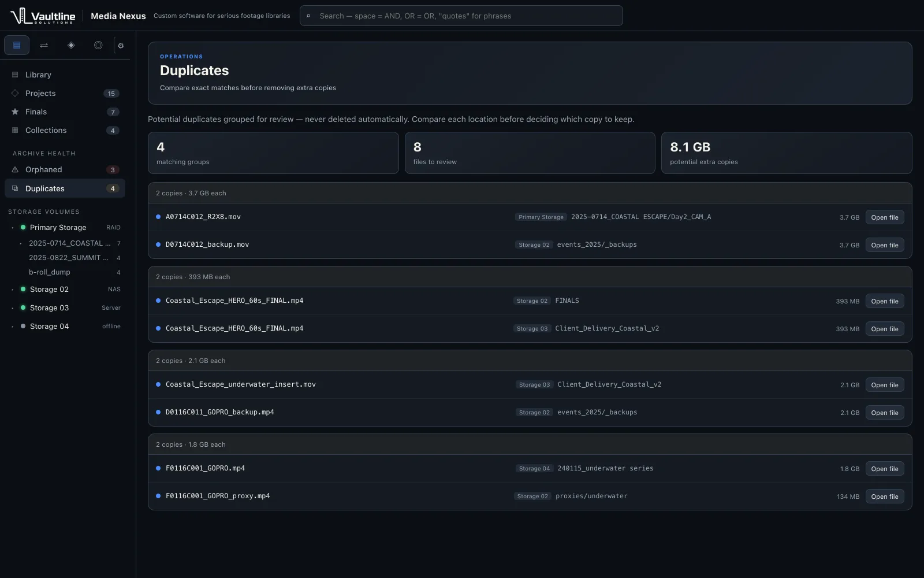Expand the Storage 03 volume caret
Image resolution: width=924 pixels, height=578 pixels.
pos(13,308)
